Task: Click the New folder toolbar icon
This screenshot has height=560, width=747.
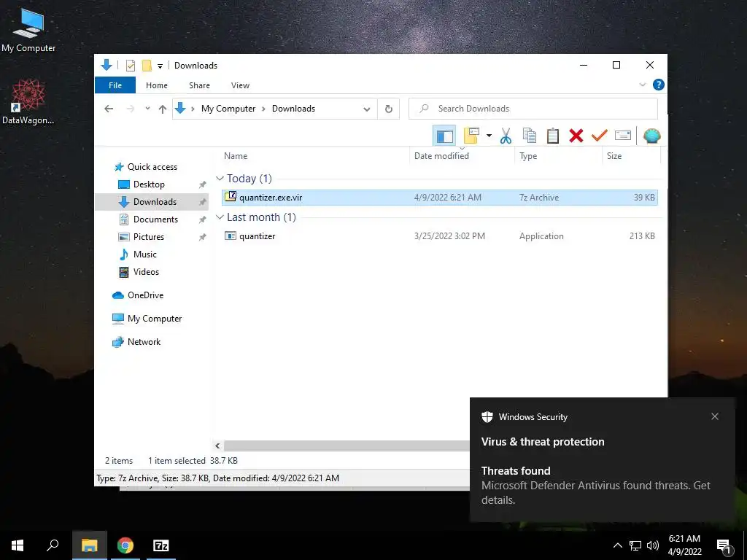Action: point(471,136)
